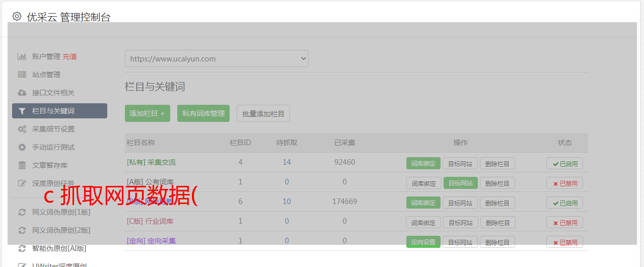This screenshot has width=644, height=267.
Task: Click the [C版] 行业词库 column name
Action: (x=150, y=221)
